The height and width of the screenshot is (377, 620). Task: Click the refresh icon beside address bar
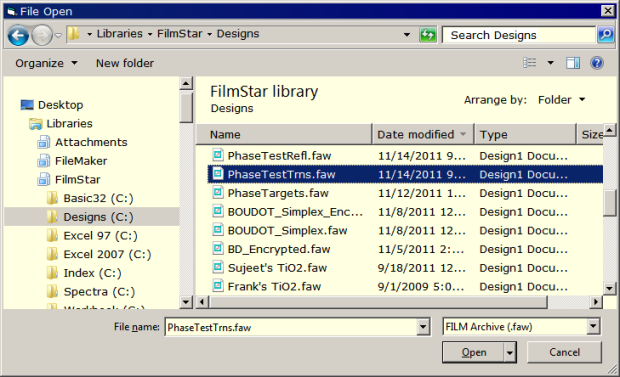pos(427,35)
